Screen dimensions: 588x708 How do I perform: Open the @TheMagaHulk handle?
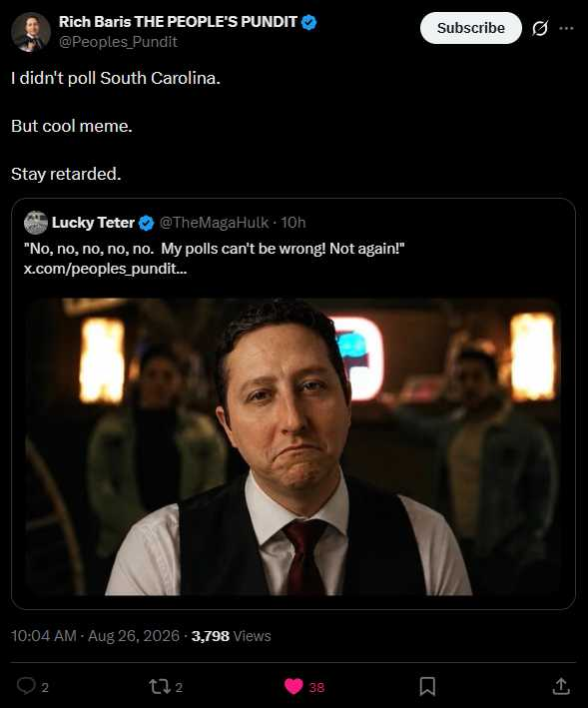pyautogui.click(x=215, y=222)
